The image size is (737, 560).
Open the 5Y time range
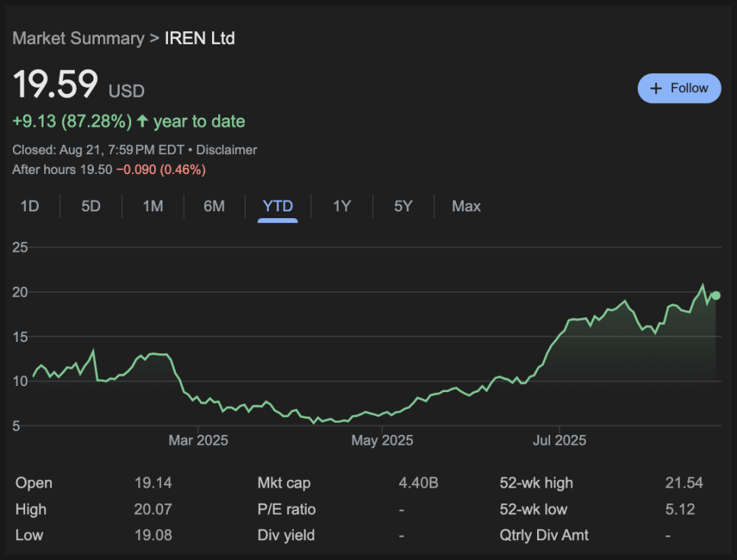(404, 206)
